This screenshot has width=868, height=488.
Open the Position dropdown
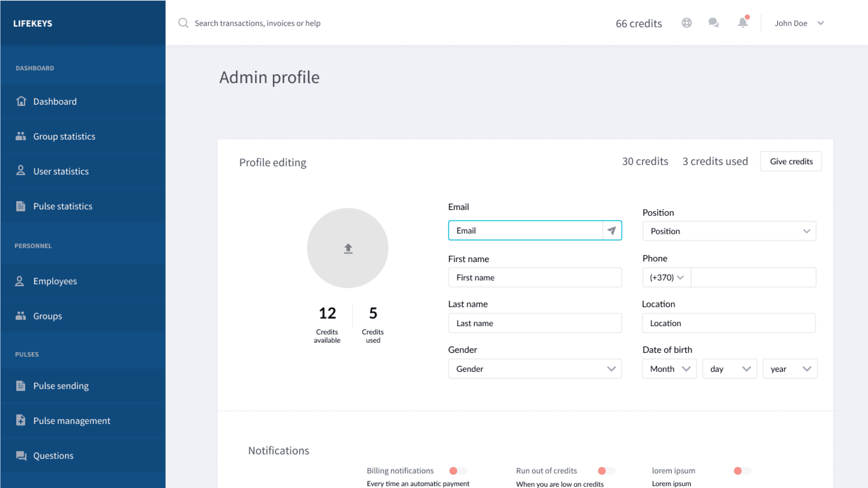click(x=729, y=231)
